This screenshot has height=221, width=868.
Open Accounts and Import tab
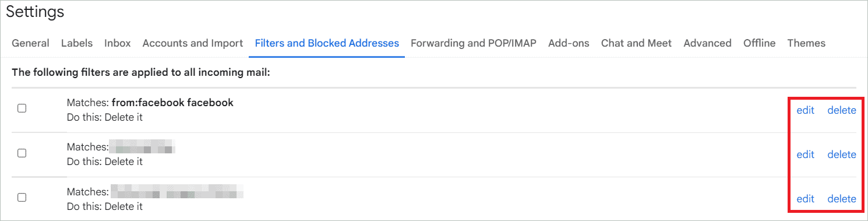coord(193,43)
